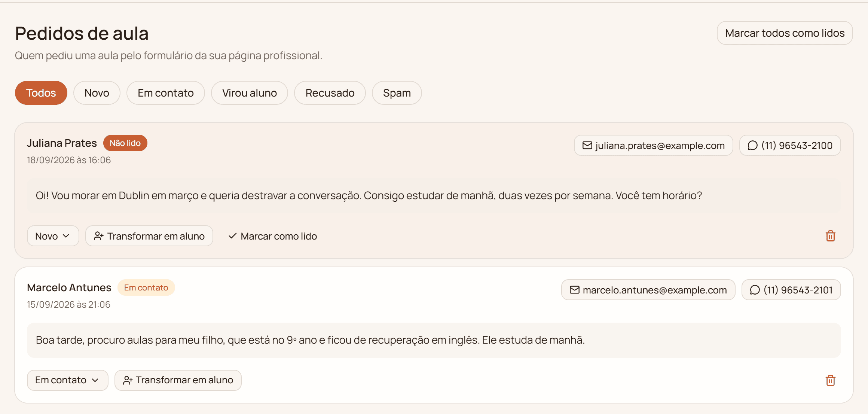Email marcelo.antunes@example.com
Viewport: 868px width, 414px height.
point(648,290)
